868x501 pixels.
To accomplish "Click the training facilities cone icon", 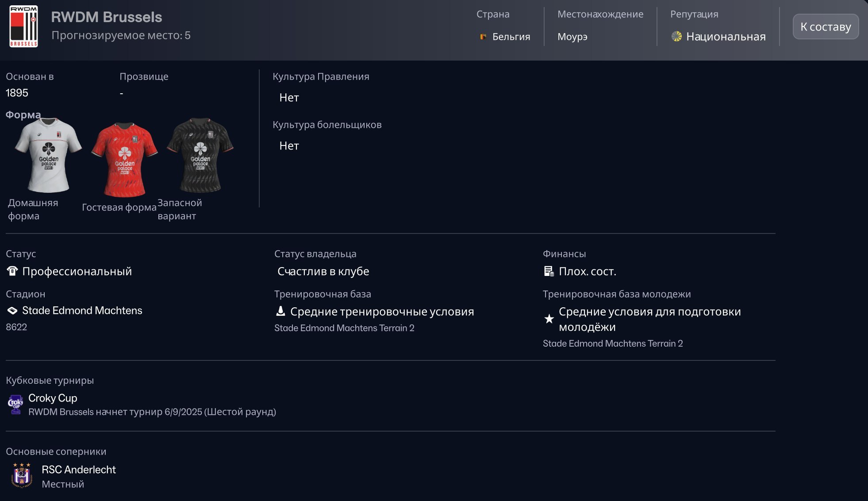I will click(x=280, y=311).
